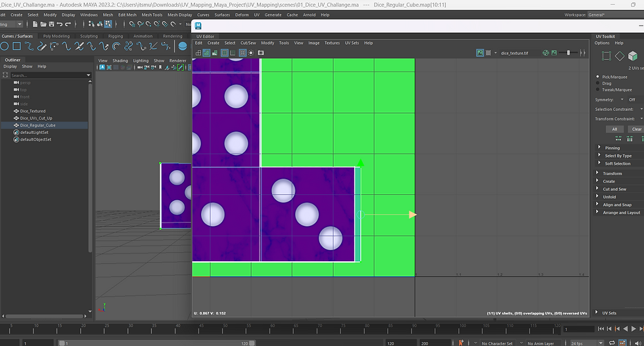Click the All button in UV Toolkit

point(614,129)
